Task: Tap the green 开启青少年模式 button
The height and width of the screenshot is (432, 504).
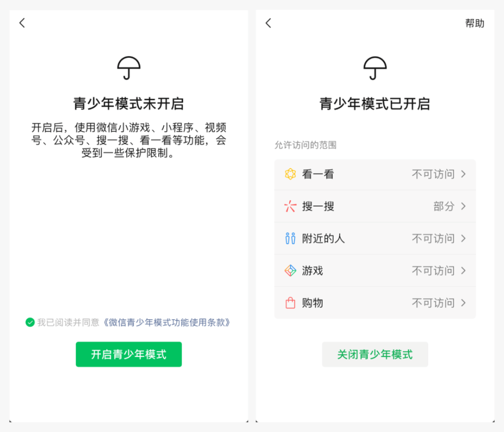Action: [129, 354]
